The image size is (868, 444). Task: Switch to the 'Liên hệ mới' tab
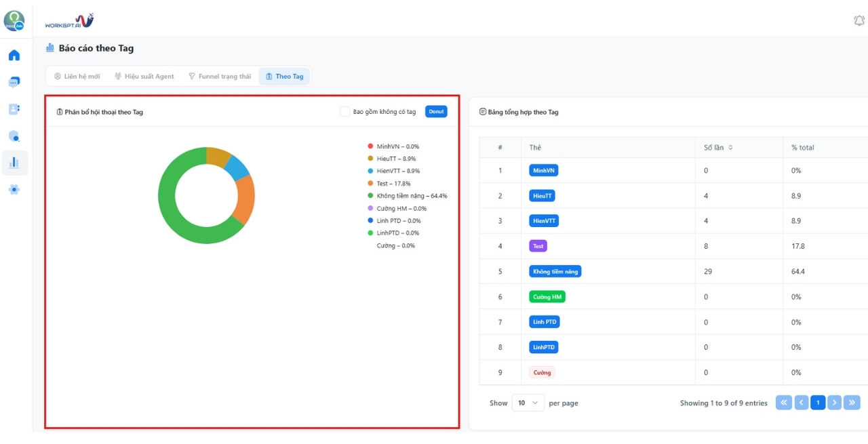coord(77,77)
